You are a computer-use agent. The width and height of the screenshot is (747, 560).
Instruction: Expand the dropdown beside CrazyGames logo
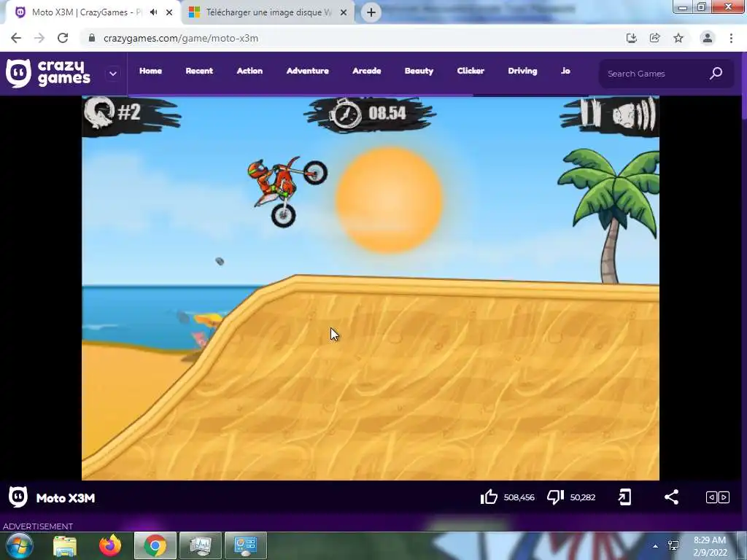coord(113,74)
